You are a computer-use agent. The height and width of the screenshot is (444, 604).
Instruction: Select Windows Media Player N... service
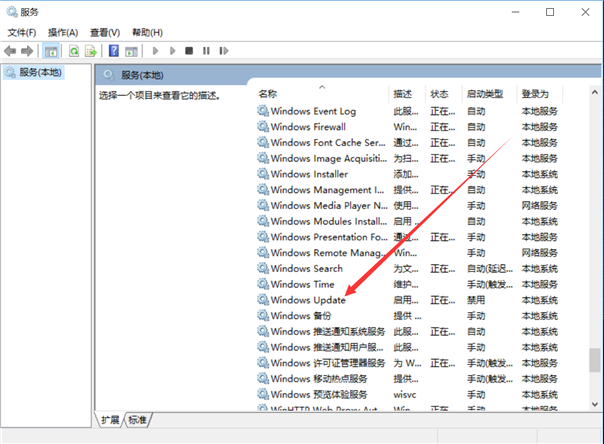pos(329,206)
